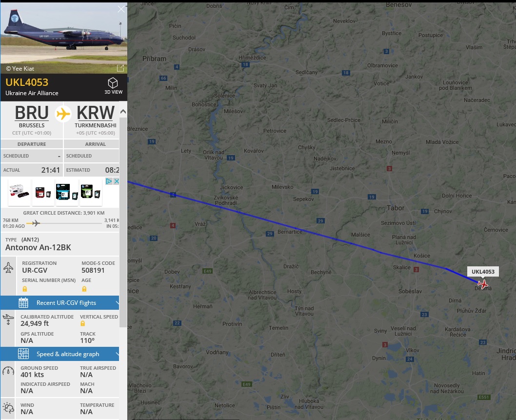Click the aircraft age lock icon
This screenshot has height=420, width=516.
(84, 289)
